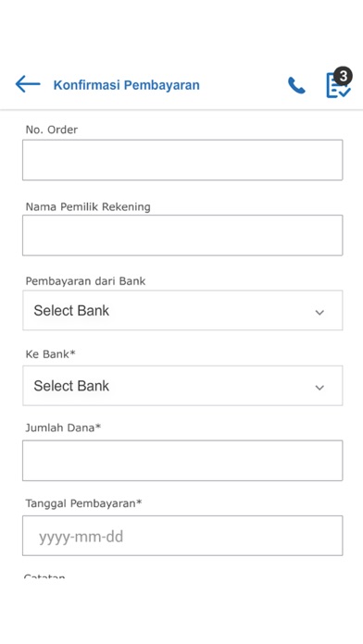Expand the Ke Bank dropdown

(182, 386)
